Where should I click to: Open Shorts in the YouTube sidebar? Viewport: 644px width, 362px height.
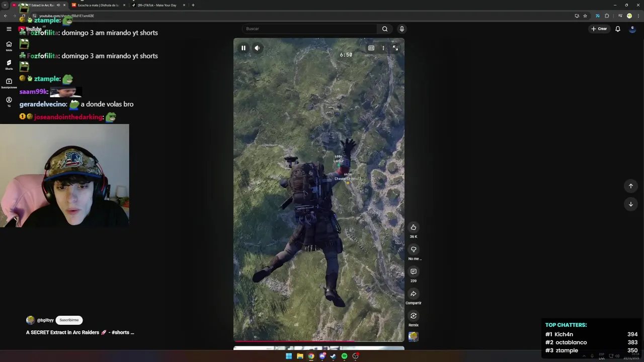9,65
